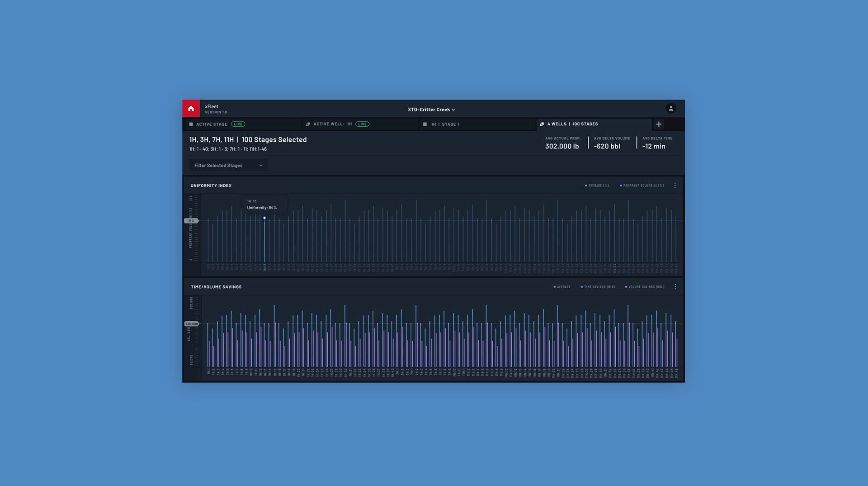Select the 4 Wells | 100 Stages tab

tap(594, 124)
